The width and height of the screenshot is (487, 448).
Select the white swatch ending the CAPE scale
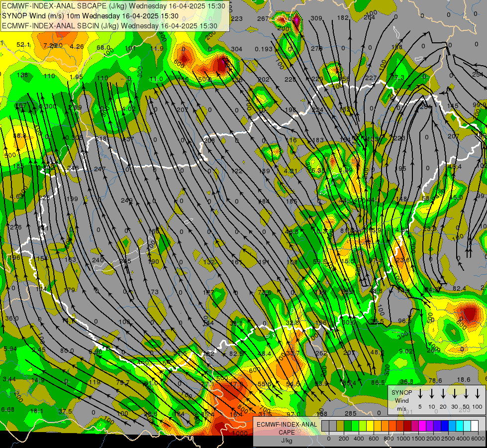475,426
